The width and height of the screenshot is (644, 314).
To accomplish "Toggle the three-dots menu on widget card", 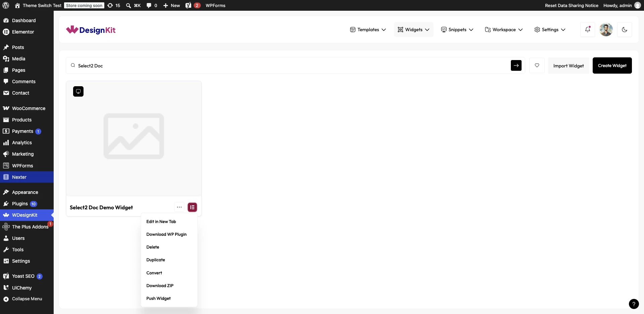I will (x=179, y=207).
